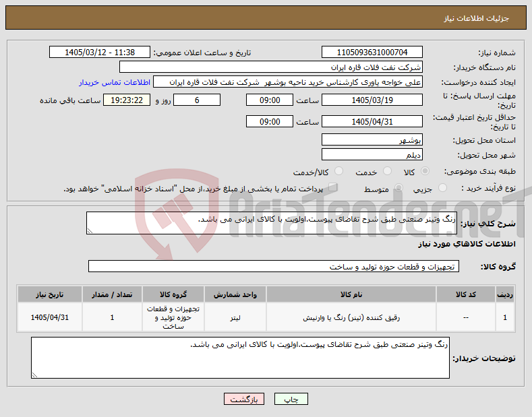Click the شماره نیاز field 1105093631000704
Image resolution: width=532 pixels, height=417 pixels.
pos(372,53)
